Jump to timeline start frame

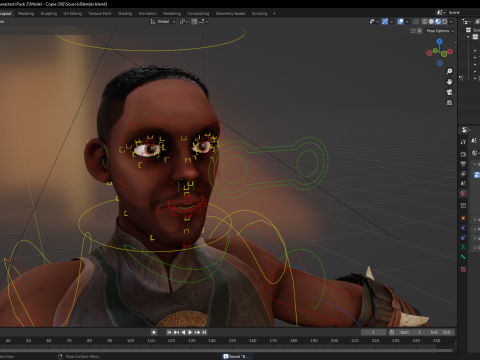pos(169,332)
